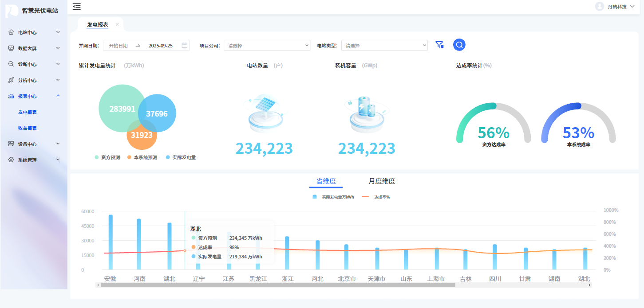Click the 诊断中心 sidebar icon

pyautogui.click(x=11, y=64)
